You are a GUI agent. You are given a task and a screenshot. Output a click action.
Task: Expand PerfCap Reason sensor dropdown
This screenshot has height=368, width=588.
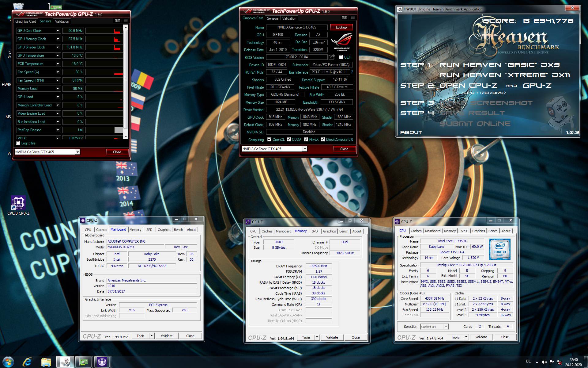pyautogui.click(x=58, y=130)
